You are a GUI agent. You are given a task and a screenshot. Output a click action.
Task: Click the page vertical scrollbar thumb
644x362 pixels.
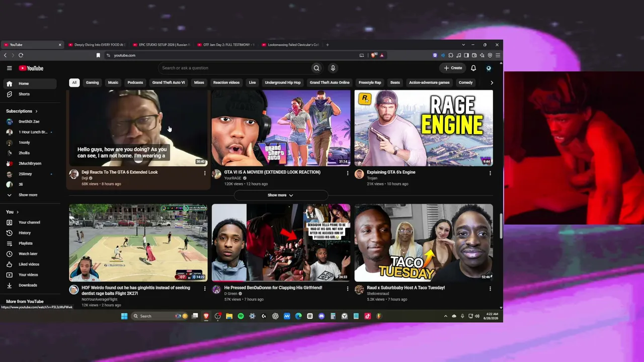coord(501,226)
